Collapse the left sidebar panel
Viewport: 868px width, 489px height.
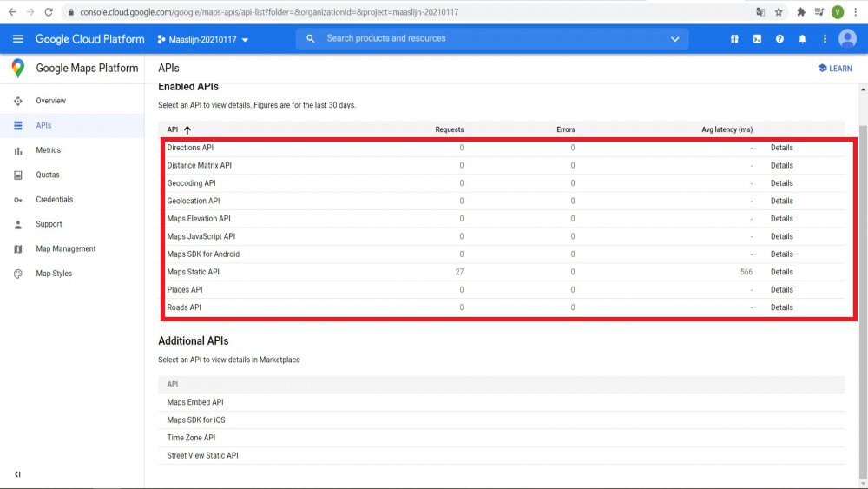click(x=17, y=474)
